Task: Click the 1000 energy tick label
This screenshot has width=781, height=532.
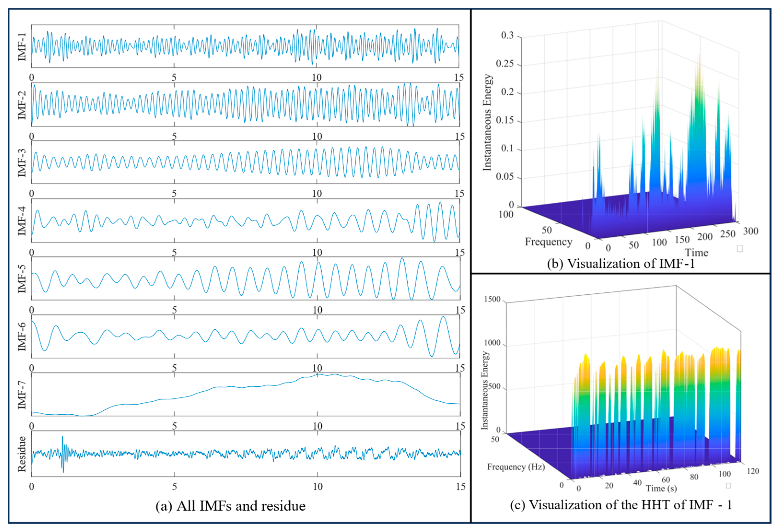Action: (492, 343)
